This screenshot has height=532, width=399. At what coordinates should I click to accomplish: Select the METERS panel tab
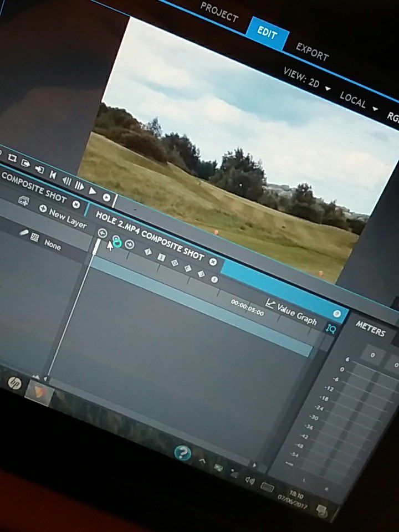(x=371, y=329)
